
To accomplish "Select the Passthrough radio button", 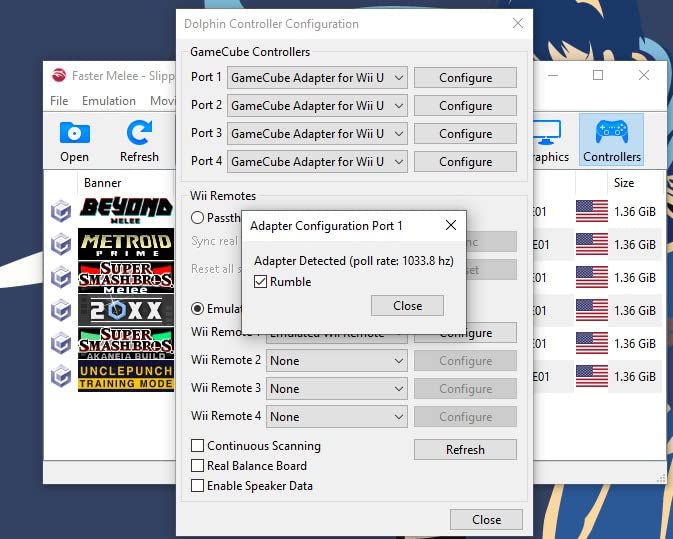I will coord(197,218).
